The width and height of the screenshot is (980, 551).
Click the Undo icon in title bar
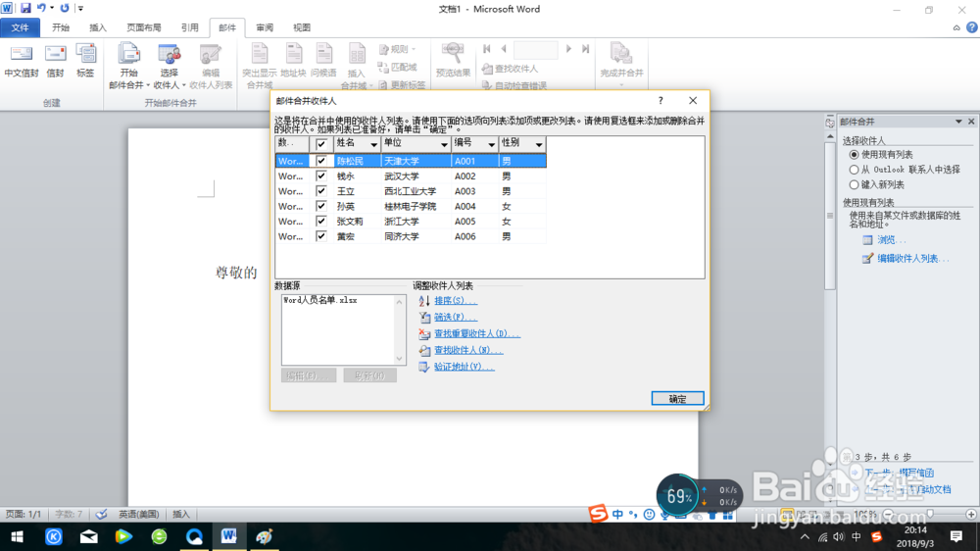41,8
